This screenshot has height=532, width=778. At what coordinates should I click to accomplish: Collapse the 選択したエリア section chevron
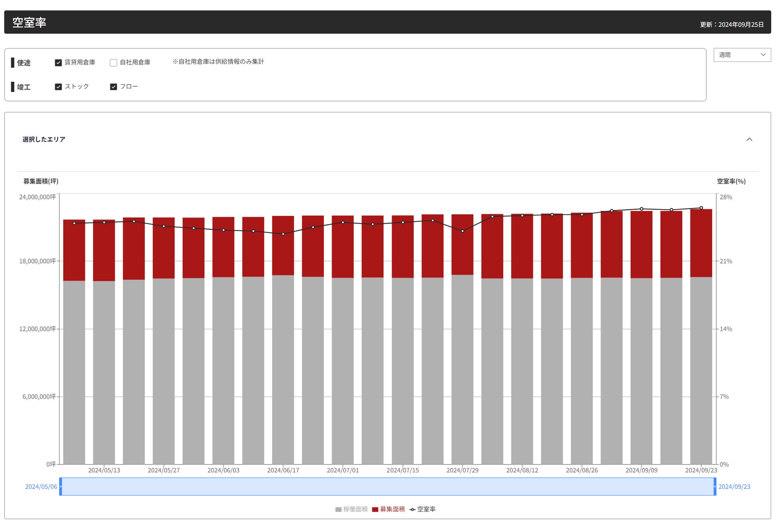point(749,140)
